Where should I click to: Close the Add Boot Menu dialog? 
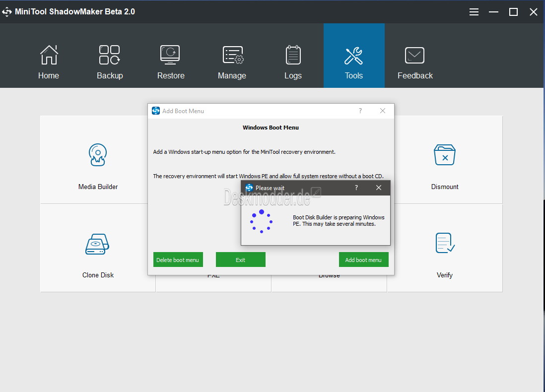click(382, 111)
